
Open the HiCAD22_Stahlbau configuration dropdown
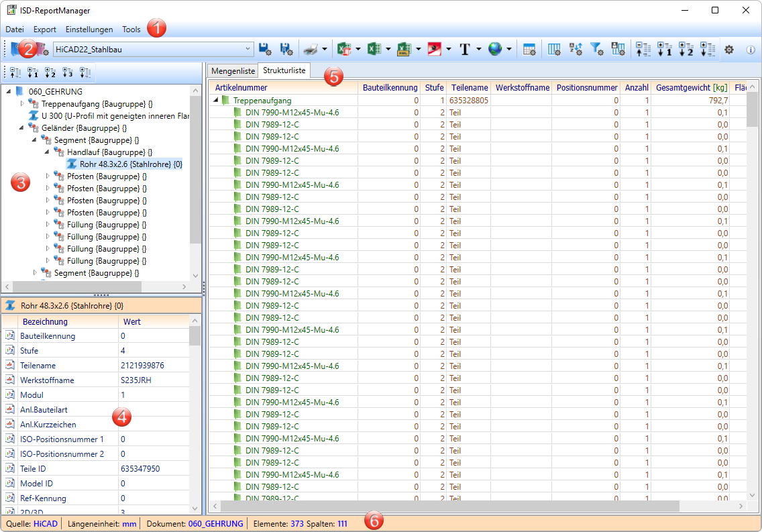[248, 49]
